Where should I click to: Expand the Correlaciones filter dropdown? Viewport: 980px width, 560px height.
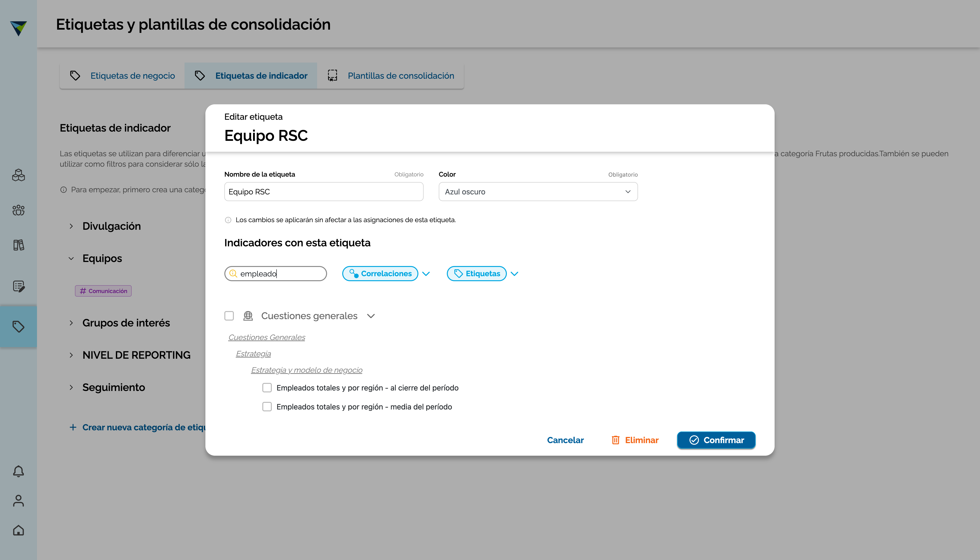[425, 274]
